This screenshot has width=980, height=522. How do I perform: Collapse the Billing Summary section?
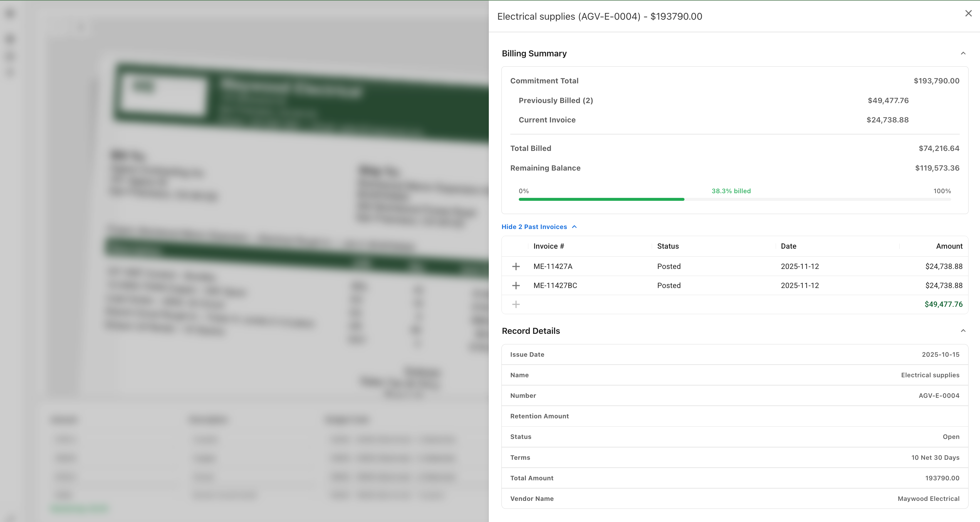pos(963,53)
